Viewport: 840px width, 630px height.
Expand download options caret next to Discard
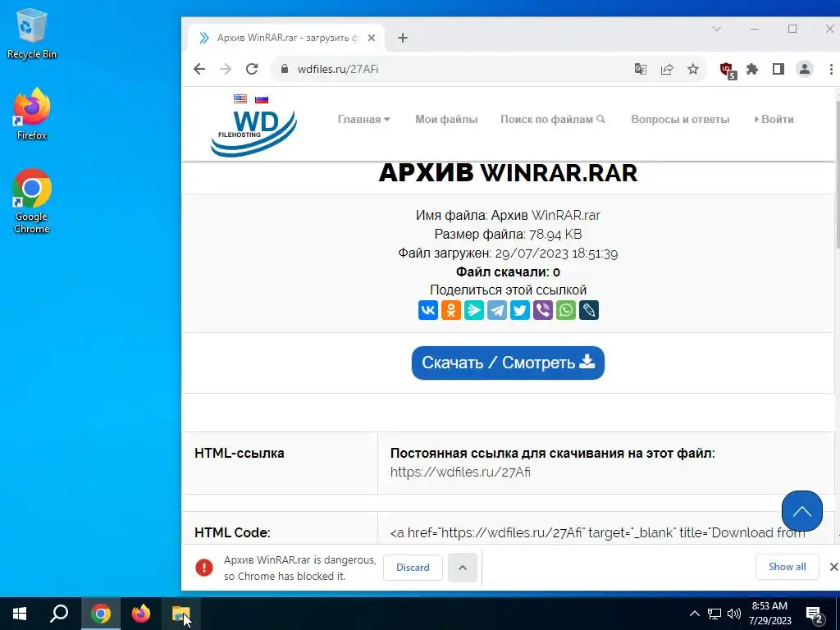click(463, 568)
